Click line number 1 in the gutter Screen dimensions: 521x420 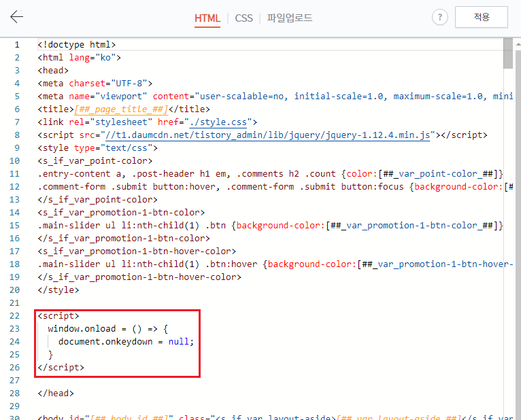(17, 44)
